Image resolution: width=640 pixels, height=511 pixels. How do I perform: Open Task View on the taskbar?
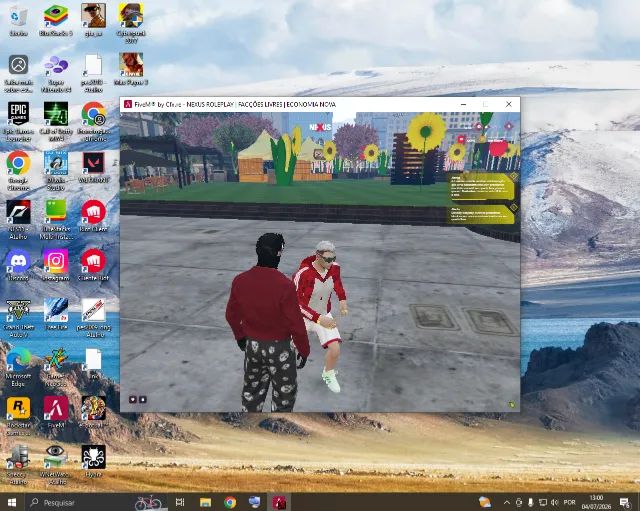pos(180,502)
